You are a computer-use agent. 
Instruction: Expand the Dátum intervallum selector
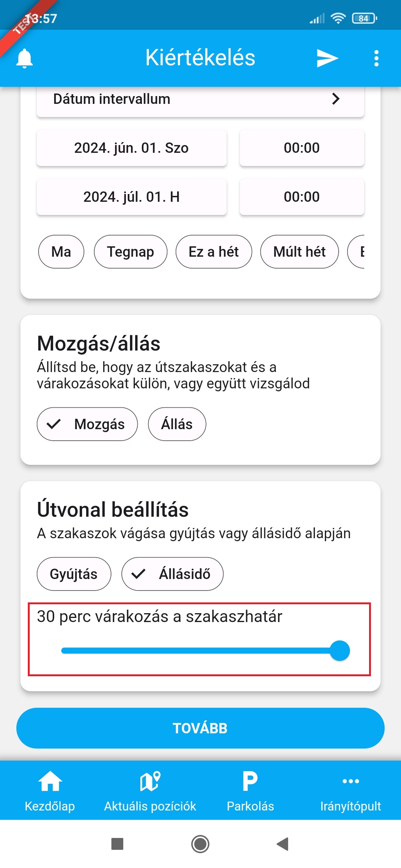(x=200, y=99)
